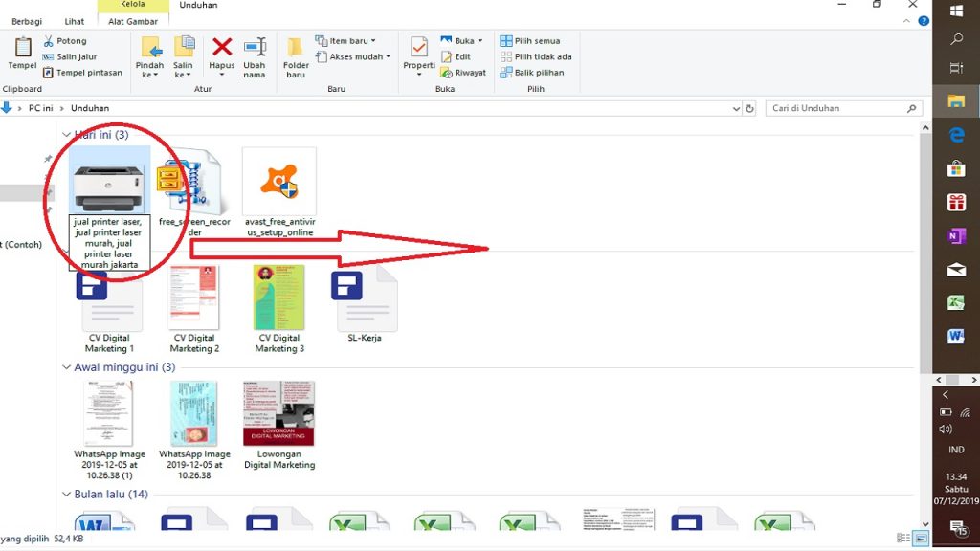Click the Potong scissors icon

click(x=49, y=41)
